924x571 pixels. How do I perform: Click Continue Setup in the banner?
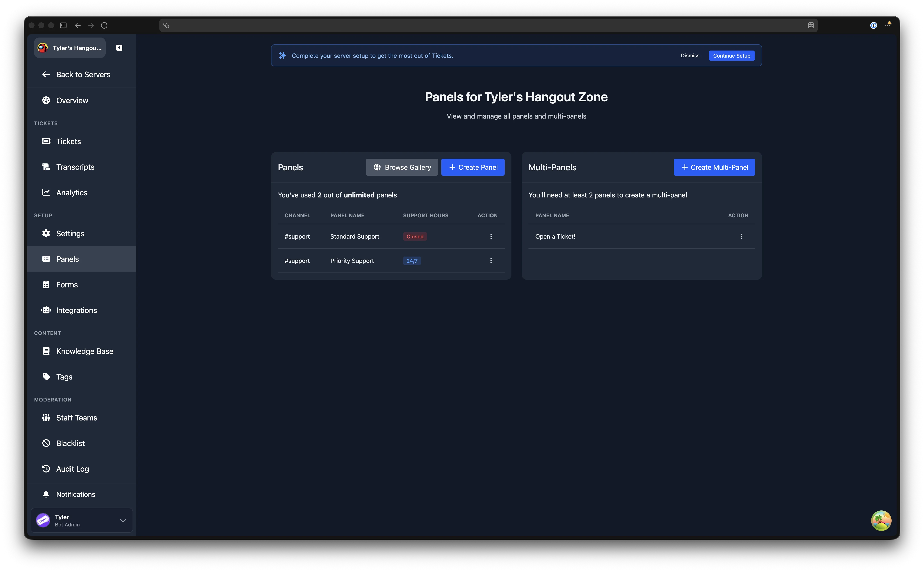pos(732,55)
